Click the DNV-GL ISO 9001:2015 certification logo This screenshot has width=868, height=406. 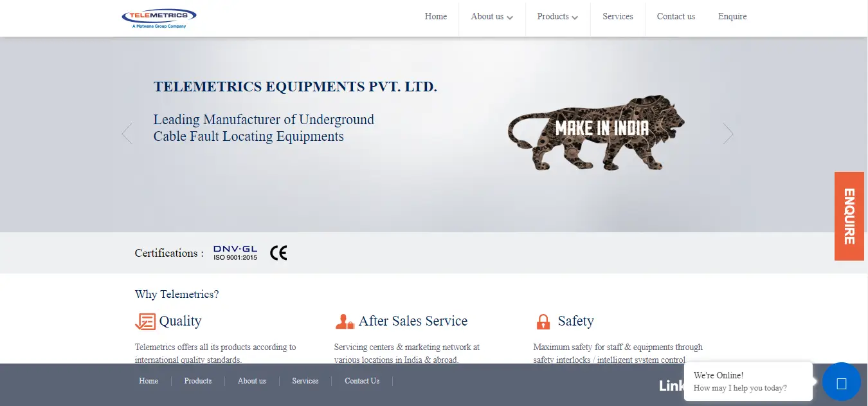[x=235, y=253]
